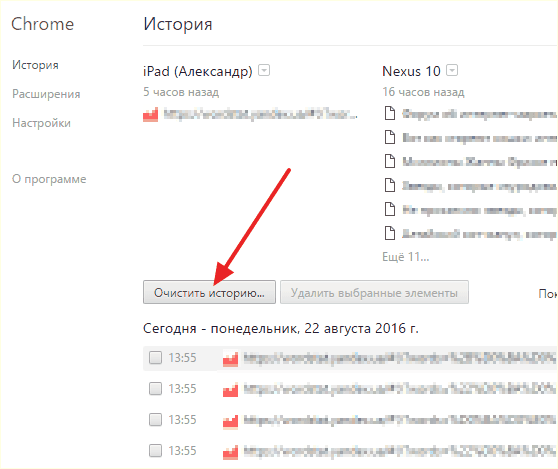Screen dimensions: 558x469
Task: Click the '16 часов назад' timestamp text
Action: (x=423, y=92)
